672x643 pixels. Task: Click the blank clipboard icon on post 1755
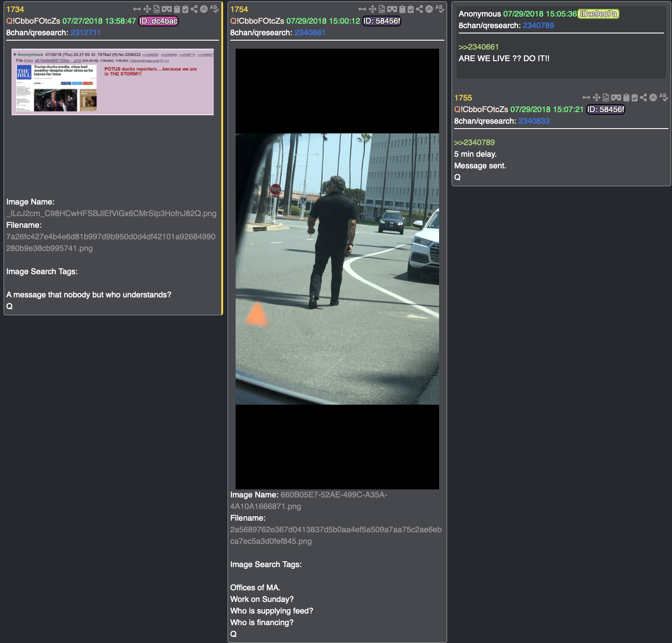pos(626,97)
